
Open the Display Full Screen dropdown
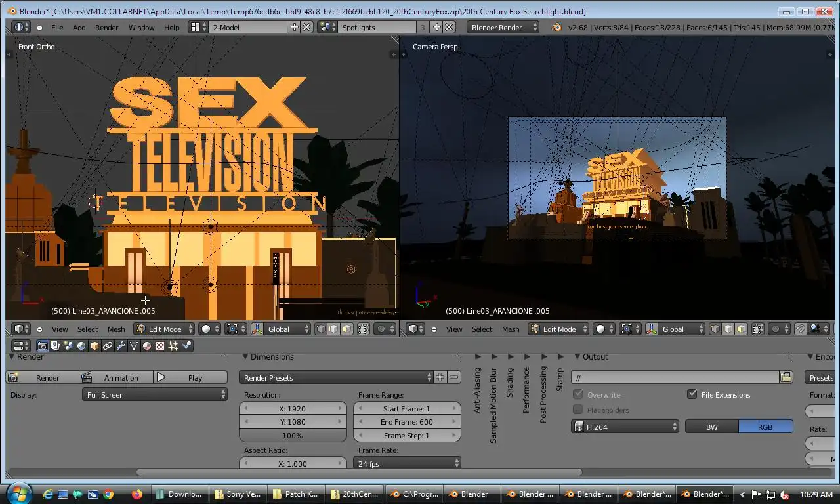156,394
